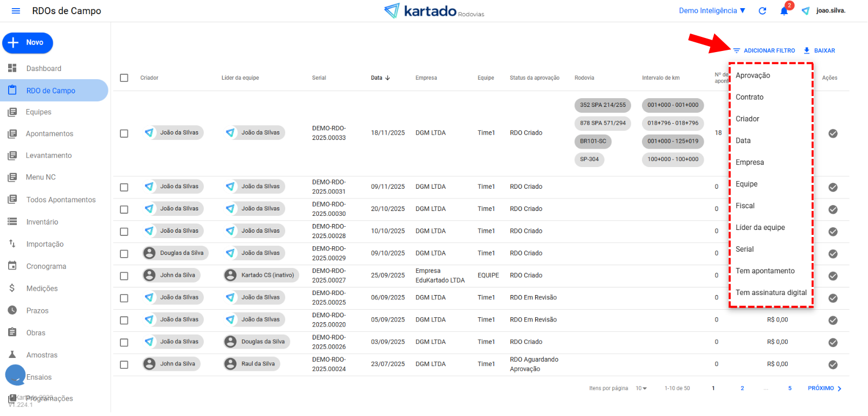Check the row for DEMO-RDO-2025.00031
The image size is (868, 416).
pyautogui.click(x=124, y=187)
